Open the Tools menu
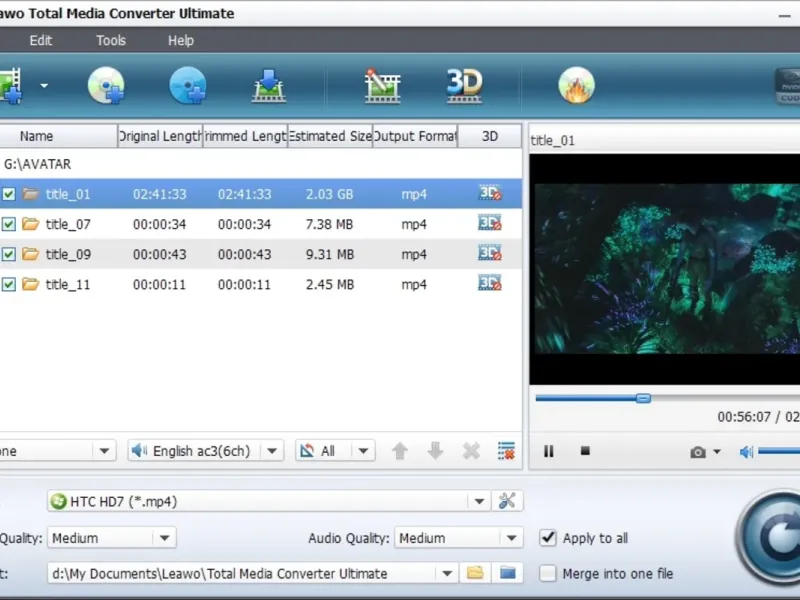The height and width of the screenshot is (600, 800). coord(111,40)
